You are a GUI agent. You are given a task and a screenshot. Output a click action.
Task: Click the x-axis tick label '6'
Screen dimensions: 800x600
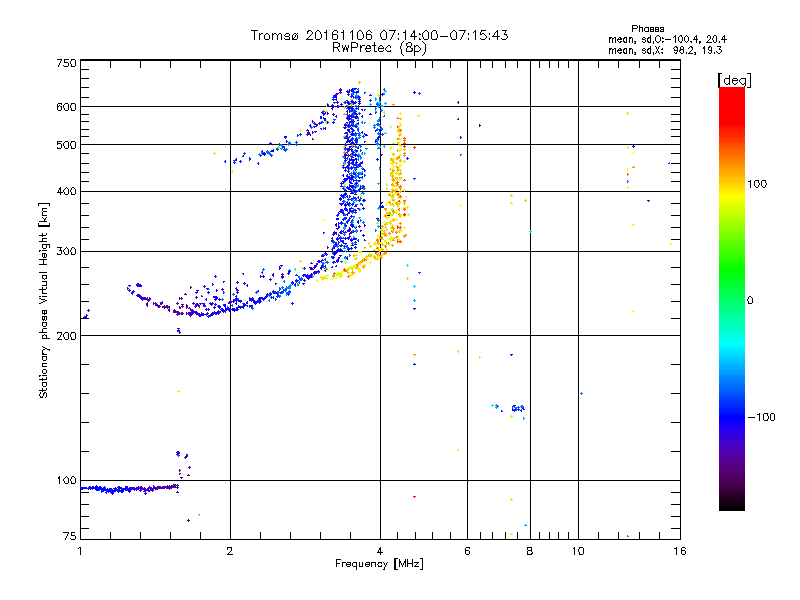(467, 551)
